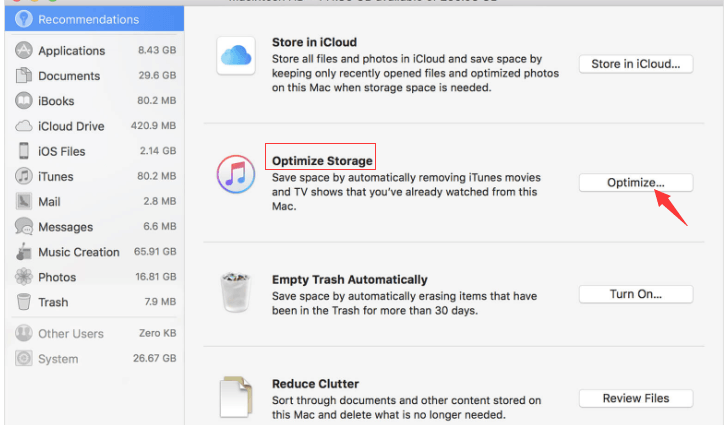Open Store in iCloud options
Image resolution: width=725 pixels, height=425 pixels.
pyautogui.click(x=636, y=64)
